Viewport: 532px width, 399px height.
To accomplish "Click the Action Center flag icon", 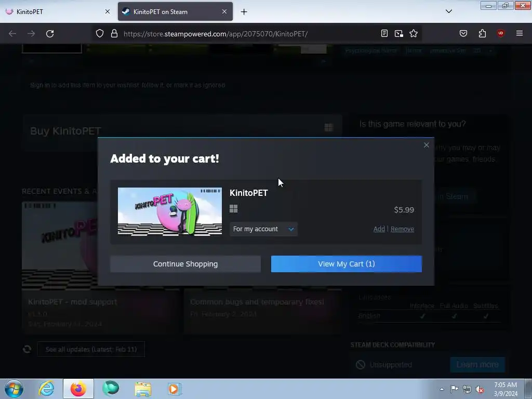I will [x=454, y=389].
